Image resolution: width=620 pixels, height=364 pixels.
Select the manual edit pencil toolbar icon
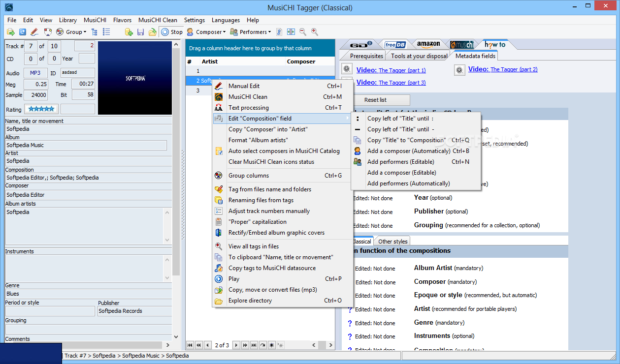(x=34, y=32)
